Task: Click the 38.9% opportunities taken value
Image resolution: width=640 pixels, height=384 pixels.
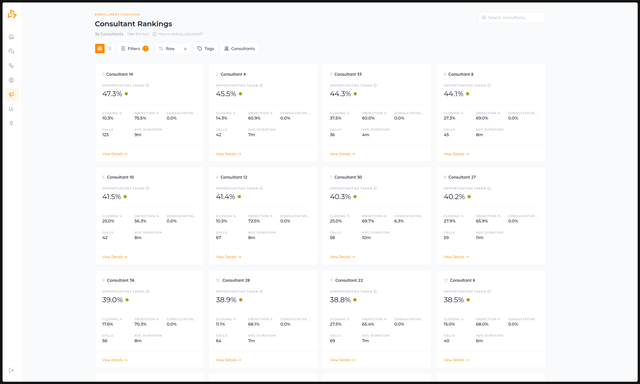Action: tap(226, 300)
